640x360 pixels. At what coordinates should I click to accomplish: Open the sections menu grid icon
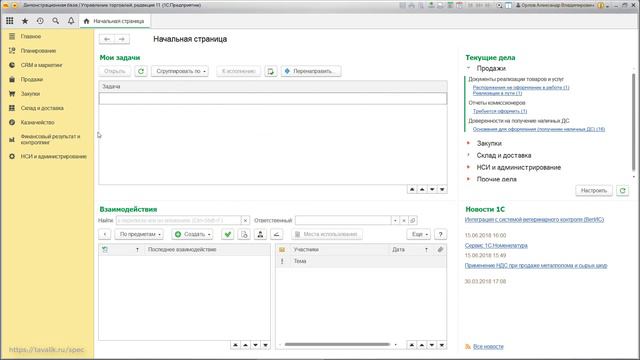point(9,21)
